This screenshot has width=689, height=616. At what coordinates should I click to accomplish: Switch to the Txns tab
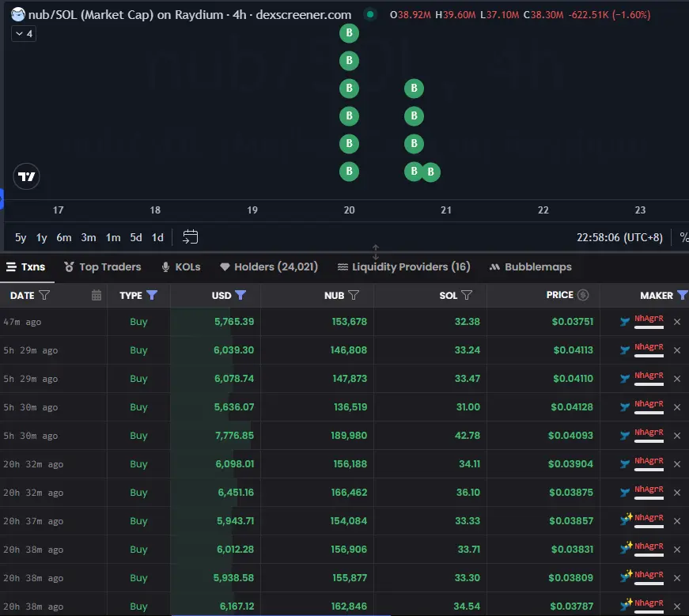(26, 266)
